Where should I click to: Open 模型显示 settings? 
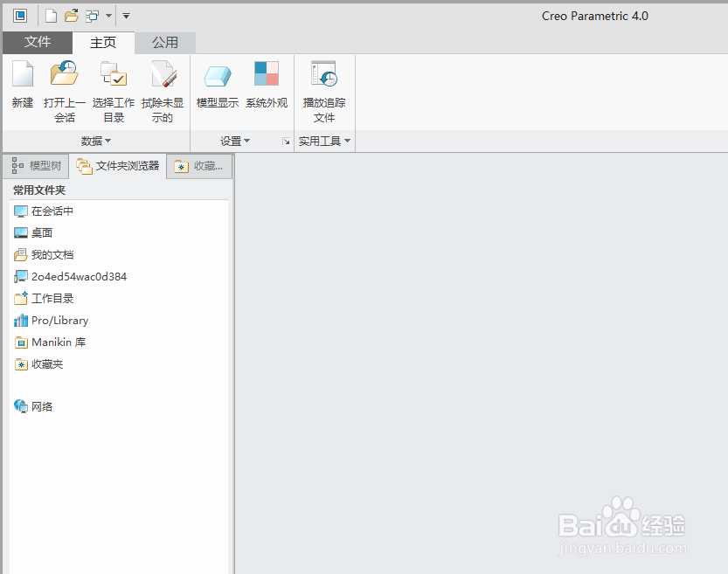click(x=218, y=85)
